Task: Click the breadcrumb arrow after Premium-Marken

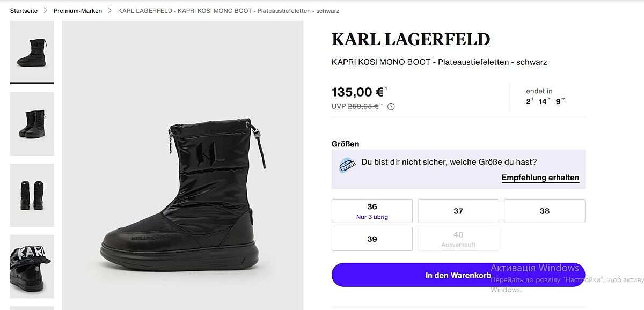Action: 110,11
